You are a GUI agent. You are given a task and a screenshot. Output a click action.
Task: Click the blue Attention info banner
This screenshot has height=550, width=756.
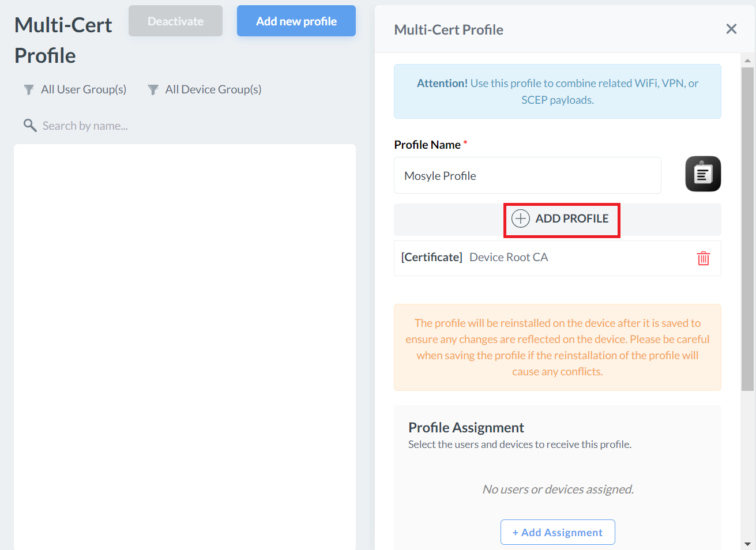557,92
